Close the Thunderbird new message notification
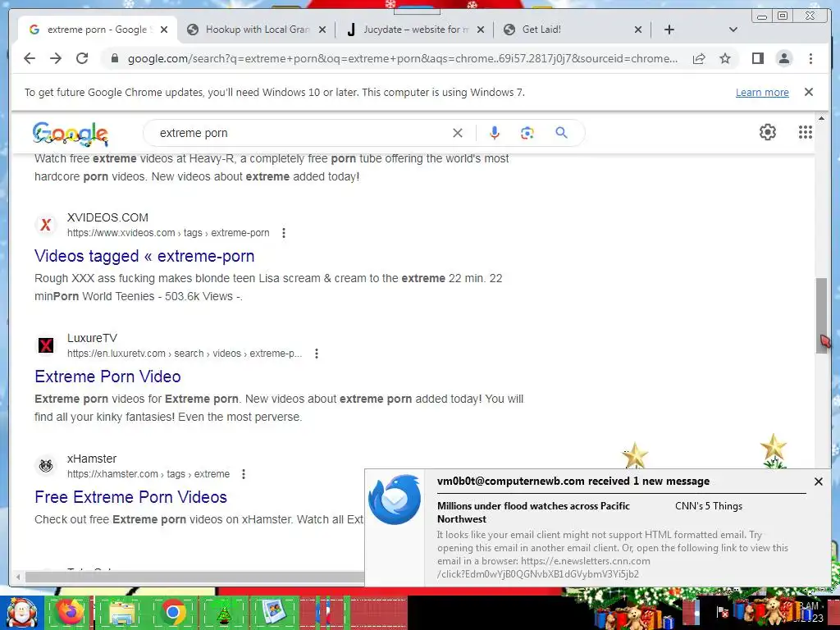 [x=818, y=482]
